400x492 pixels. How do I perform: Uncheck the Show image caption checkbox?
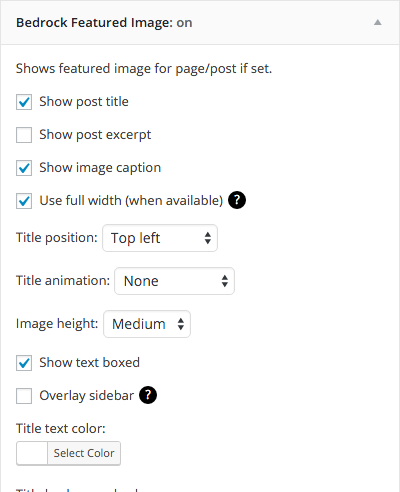pos(24,168)
